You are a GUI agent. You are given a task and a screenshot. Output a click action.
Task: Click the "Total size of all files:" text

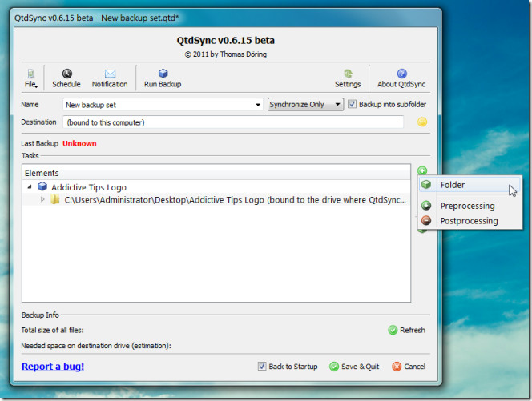pos(52,330)
